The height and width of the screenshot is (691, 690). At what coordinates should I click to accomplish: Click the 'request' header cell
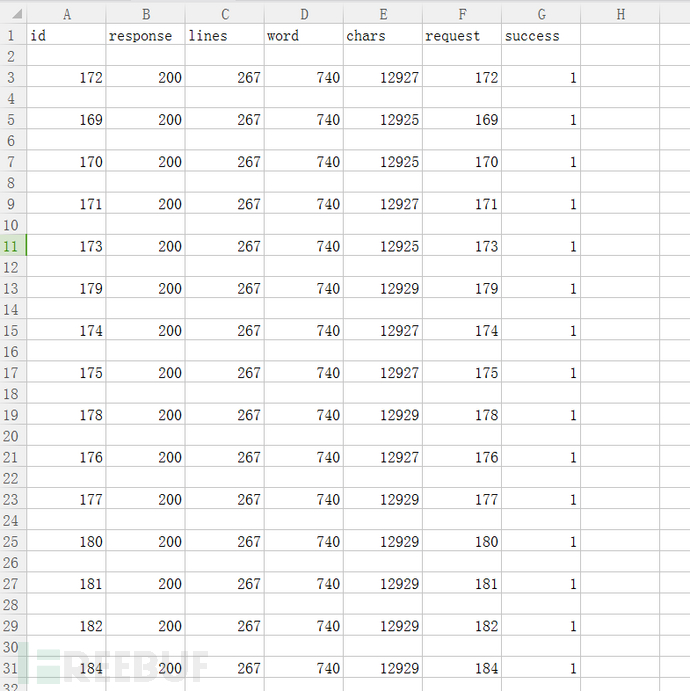tap(462, 35)
